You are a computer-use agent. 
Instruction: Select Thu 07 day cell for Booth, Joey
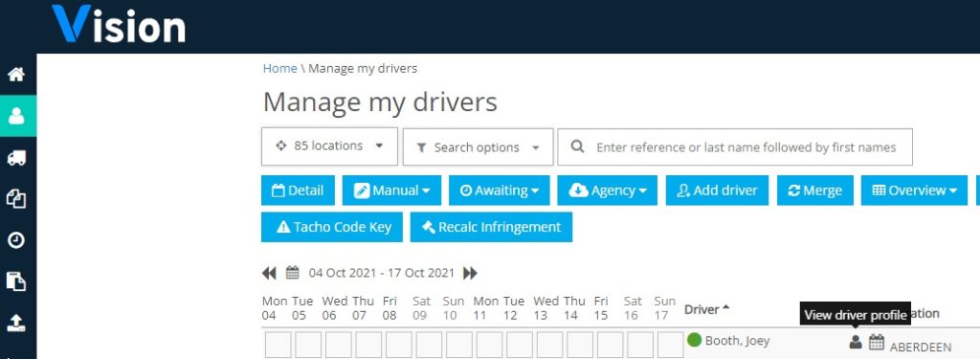click(368, 345)
